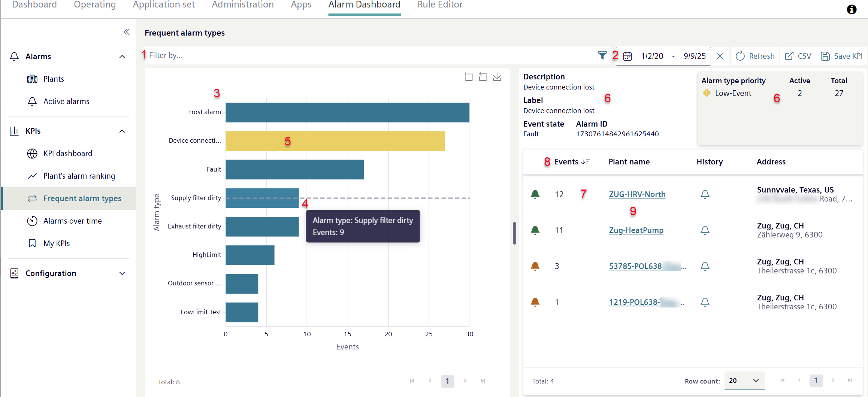Screen dimensions: 868x397
Task: Click the chart download icon
Action: click(497, 77)
